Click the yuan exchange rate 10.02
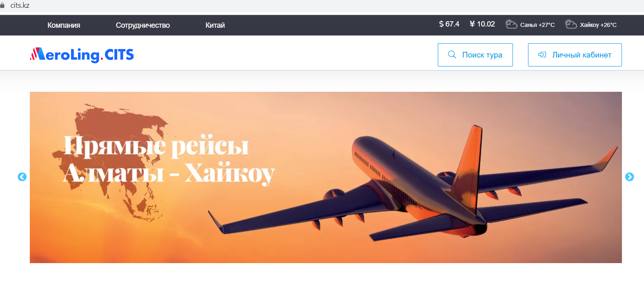This screenshot has height=288, width=644. [482, 24]
